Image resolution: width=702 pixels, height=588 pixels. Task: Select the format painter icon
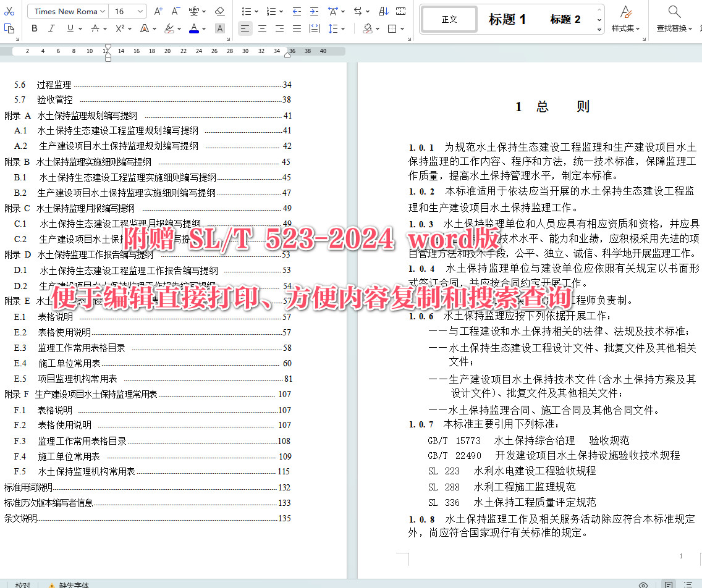[9, 28]
